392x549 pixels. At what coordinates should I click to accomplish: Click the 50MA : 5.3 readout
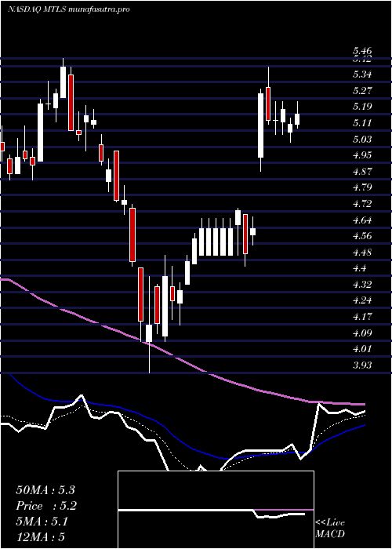pos(45,490)
